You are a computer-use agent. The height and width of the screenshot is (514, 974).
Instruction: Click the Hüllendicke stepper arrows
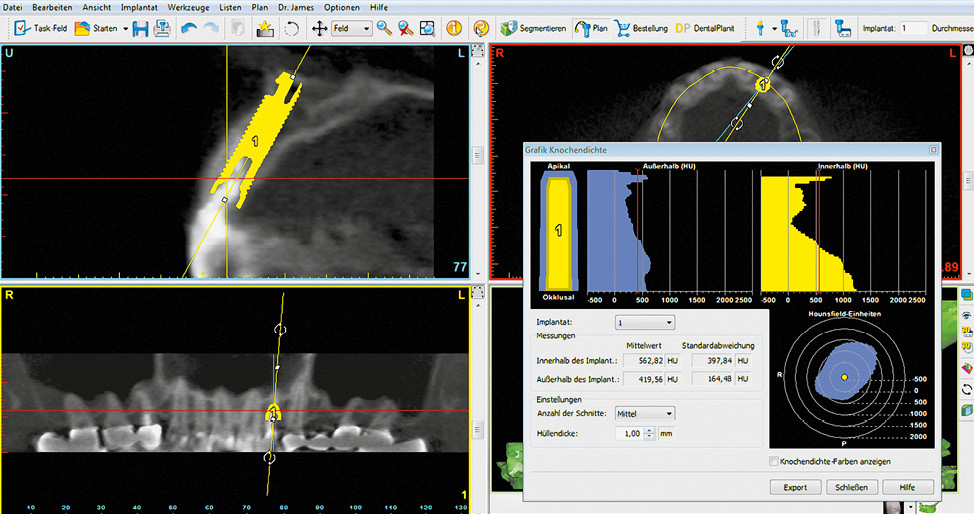(651, 433)
